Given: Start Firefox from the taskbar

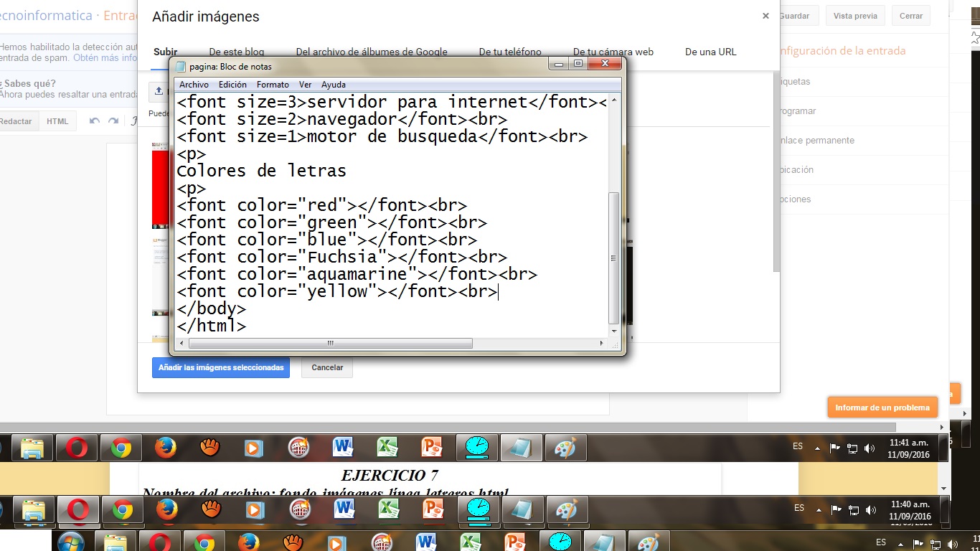Looking at the screenshot, I should tap(165, 446).
